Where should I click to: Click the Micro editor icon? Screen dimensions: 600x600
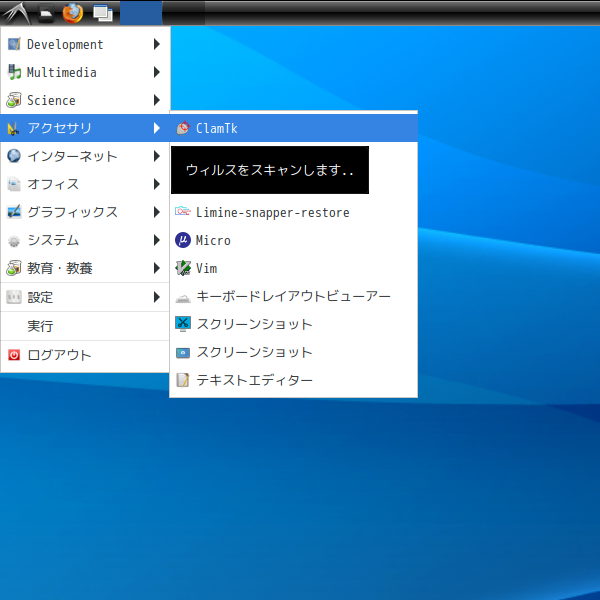(x=183, y=240)
